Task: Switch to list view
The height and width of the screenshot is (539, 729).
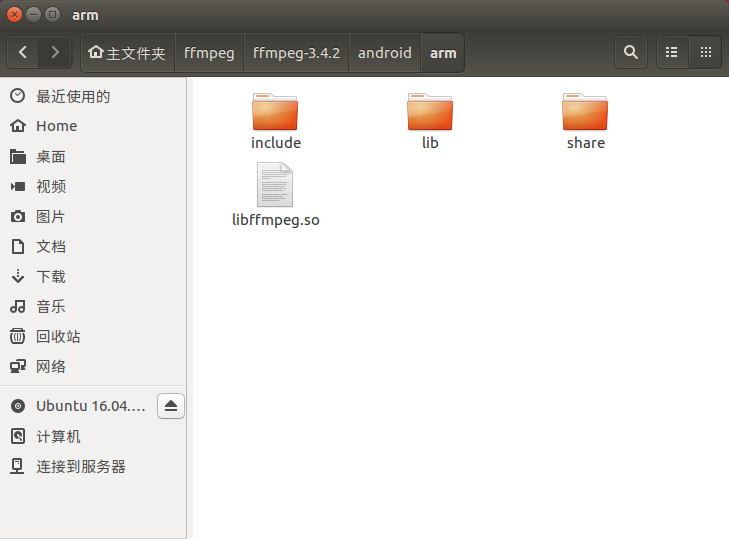Action: tap(671, 52)
